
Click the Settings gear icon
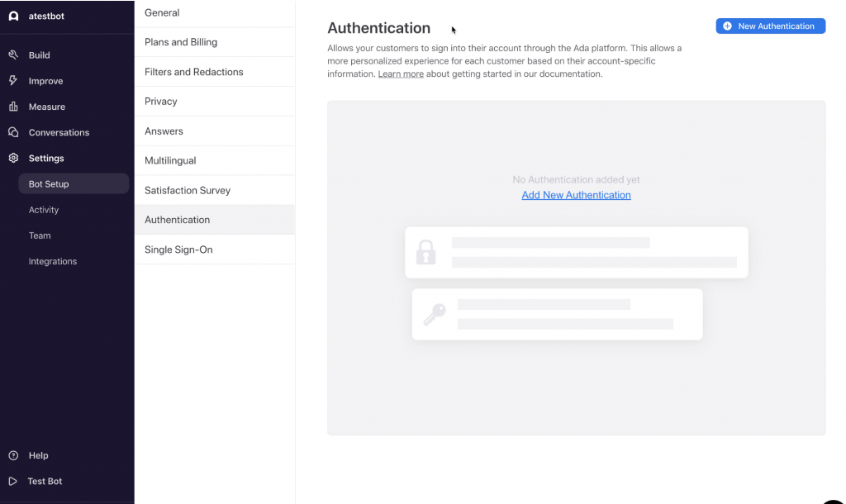(x=13, y=158)
